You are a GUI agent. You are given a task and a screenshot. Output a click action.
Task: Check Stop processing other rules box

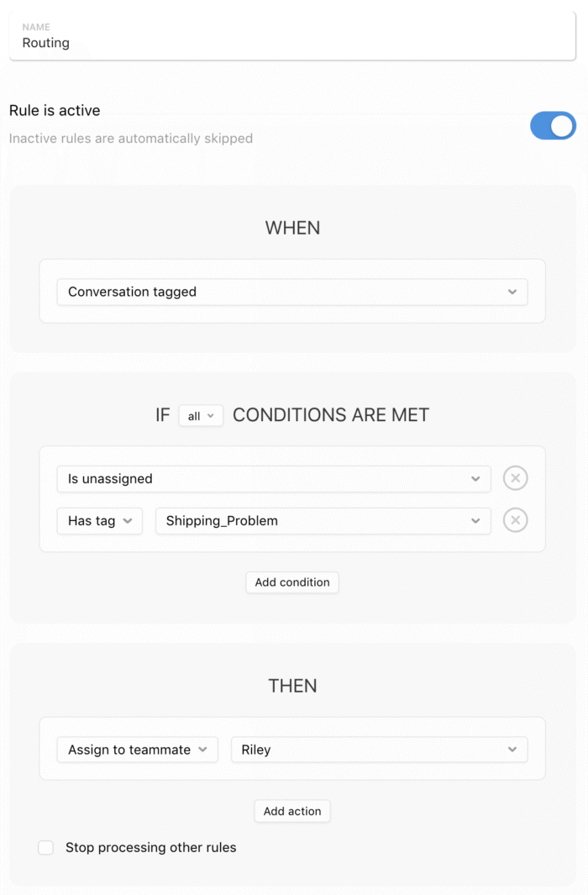[x=45, y=848]
